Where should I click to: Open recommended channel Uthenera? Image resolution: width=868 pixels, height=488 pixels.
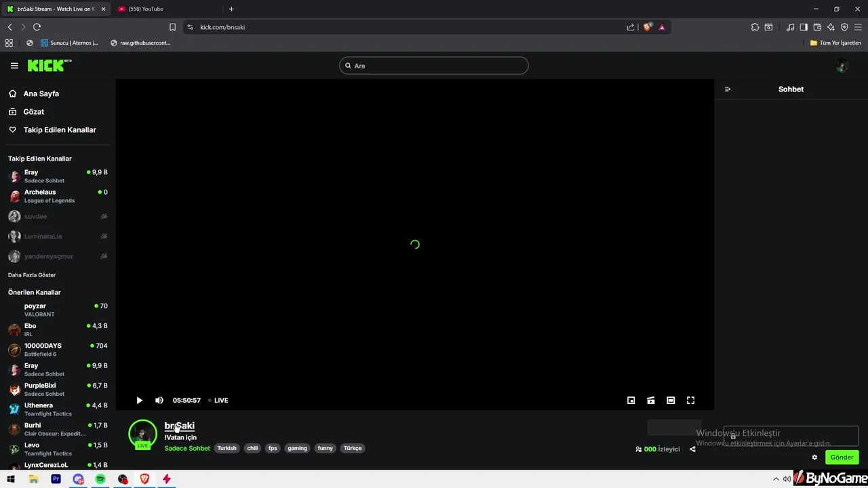58,409
